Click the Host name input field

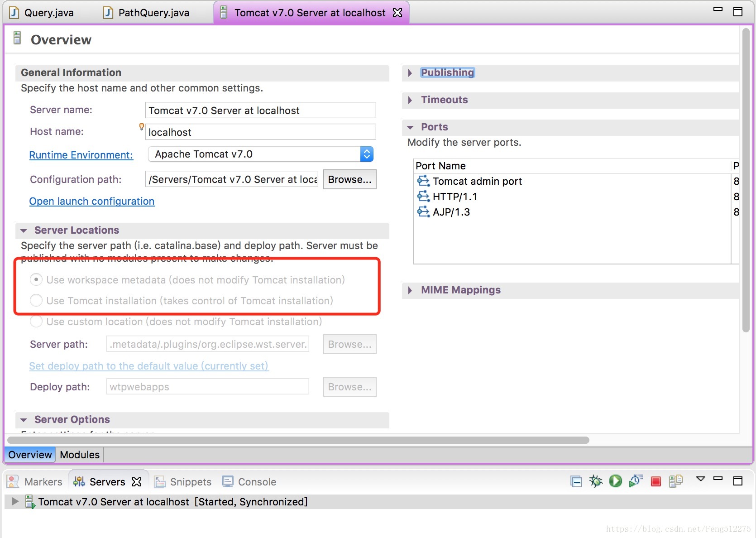click(x=261, y=132)
